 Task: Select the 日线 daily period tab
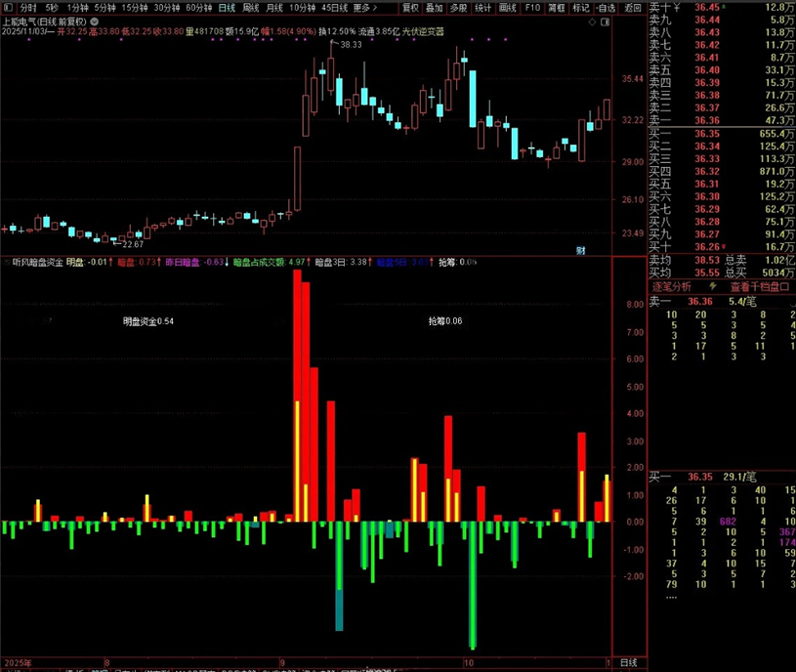(x=227, y=8)
